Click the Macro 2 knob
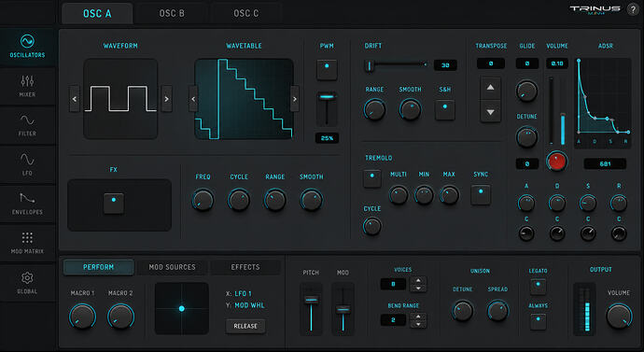The height and width of the screenshot is (352, 644). pos(120,317)
